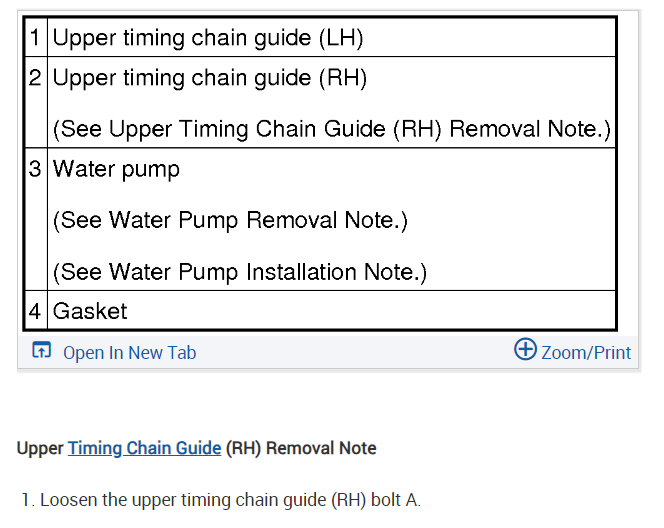Select the 'Gasket' table row

tap(90, 311)
